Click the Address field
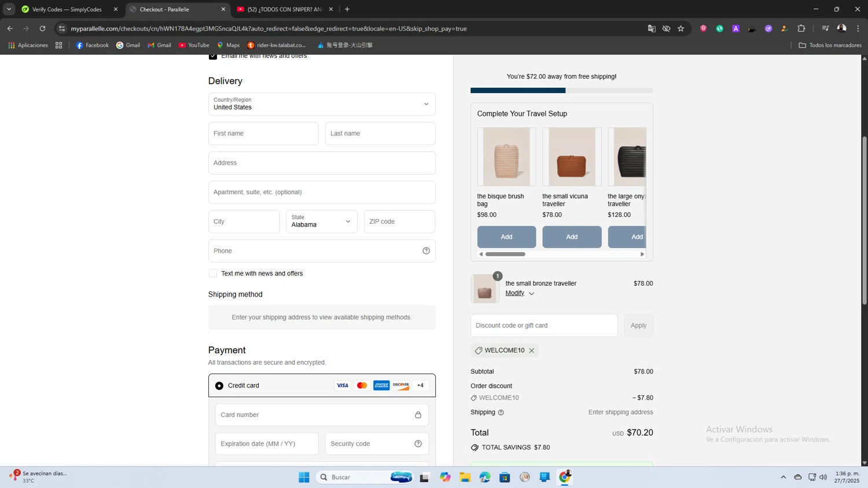 click(x=322, y=163)
